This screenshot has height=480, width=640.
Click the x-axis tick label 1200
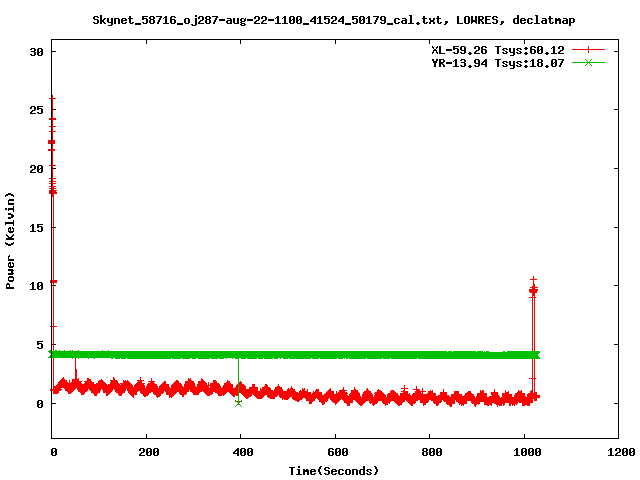click(621, 452)
